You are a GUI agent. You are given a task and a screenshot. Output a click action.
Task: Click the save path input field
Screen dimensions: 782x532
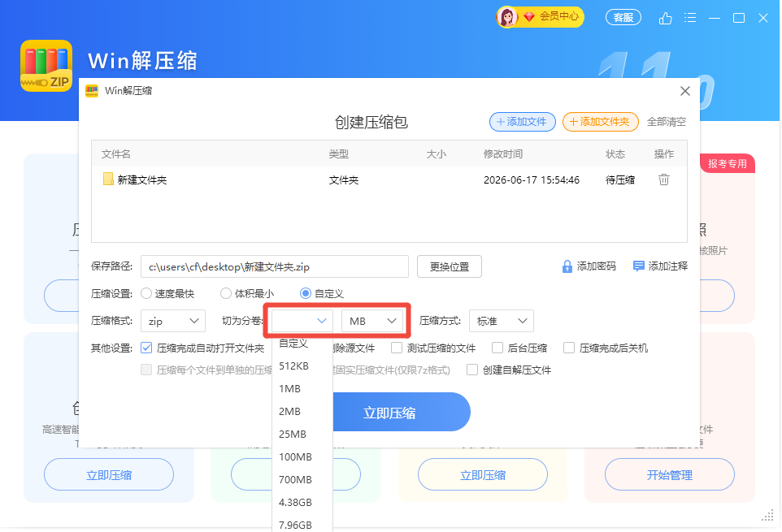pos(275,266)
